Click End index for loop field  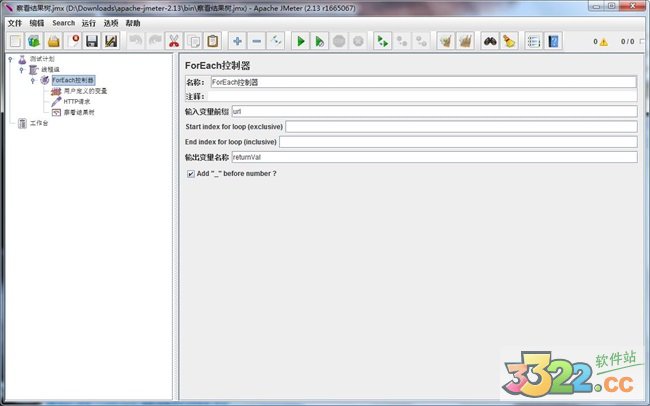point(458,142)
